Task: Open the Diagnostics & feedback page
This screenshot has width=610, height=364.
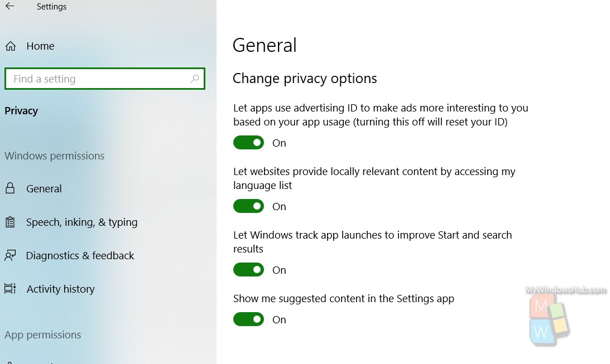Action: point(80,256)
